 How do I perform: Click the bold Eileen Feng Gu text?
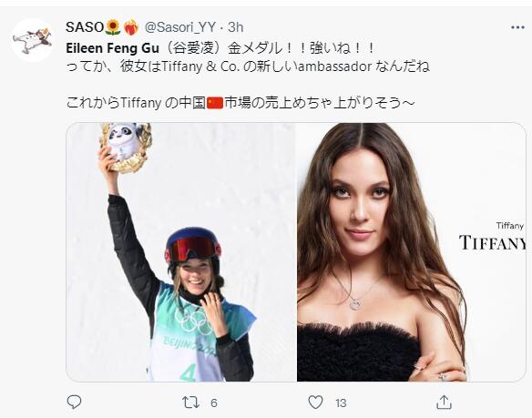click(112, 48)
